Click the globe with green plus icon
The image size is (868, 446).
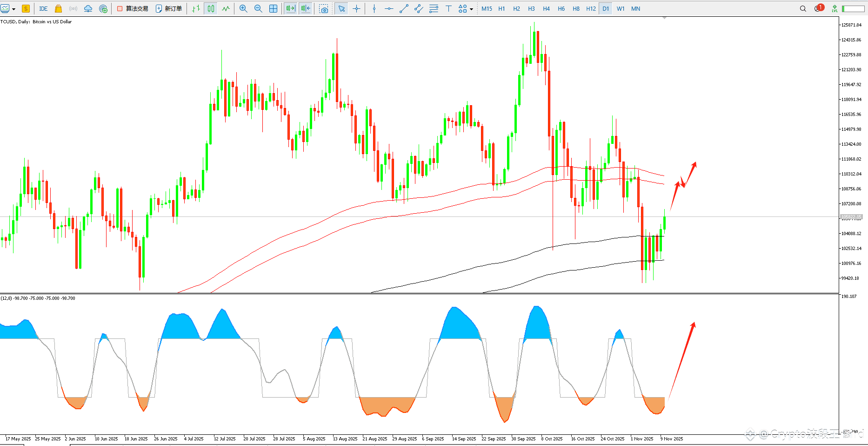[x=103, y=8]
